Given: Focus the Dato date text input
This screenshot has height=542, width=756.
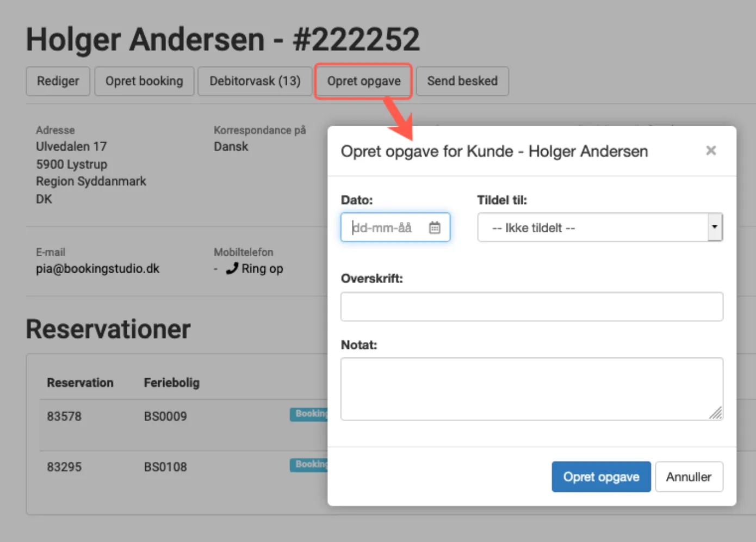Looking at the screenshot, I should tap(383, 227).
